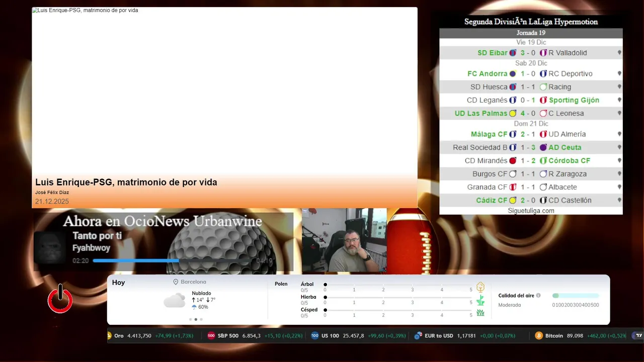Click the CD Mirandés red crest
Screen dimensions: 644x362
click(513, 161)
